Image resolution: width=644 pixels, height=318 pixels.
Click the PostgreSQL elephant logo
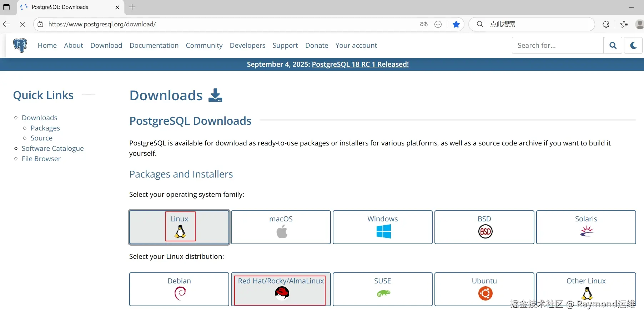click(20, 46)
